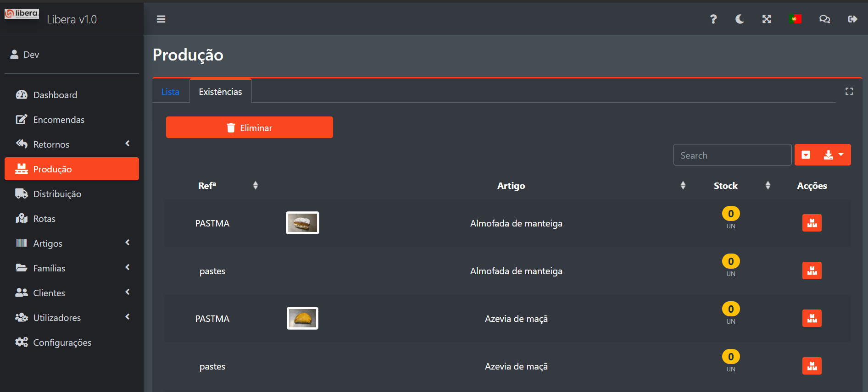Viewport: 868px width, 392px height.
Task: Toggle sidebar with hamburger menu
Action: [161, 19]
